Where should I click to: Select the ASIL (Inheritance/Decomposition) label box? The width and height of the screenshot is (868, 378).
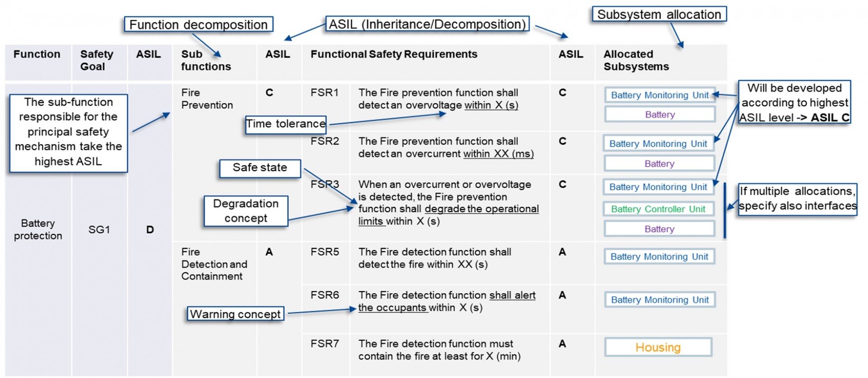(x=427, y=24)
